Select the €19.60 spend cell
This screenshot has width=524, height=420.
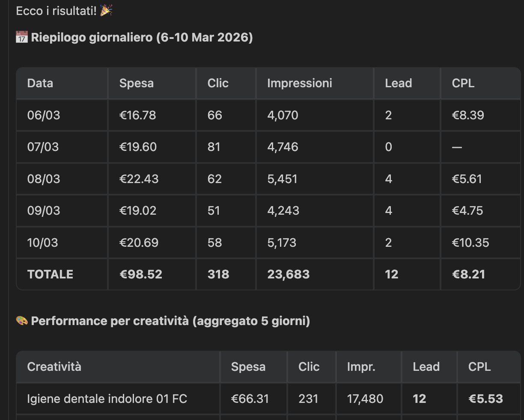(x=138, y=147)
